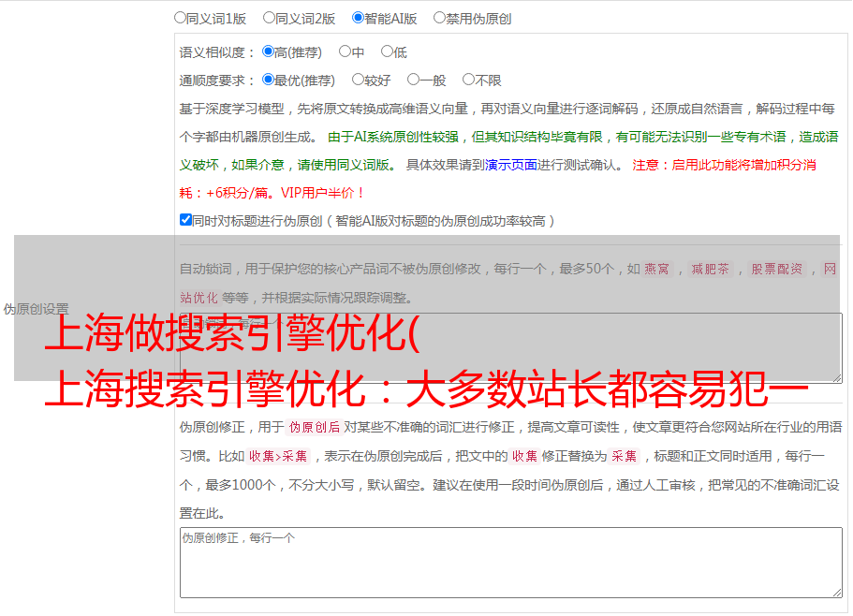Screen dimensions: 853x616
Task: Click the 股票配资 example keyword
Action: (x=777, y=269)
